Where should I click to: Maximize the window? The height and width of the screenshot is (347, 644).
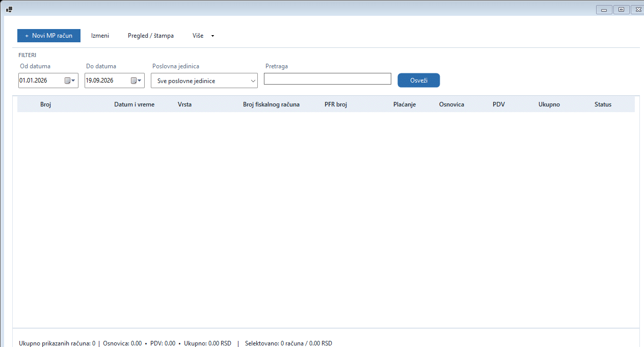pyautogui.click(x=621, y=10)
